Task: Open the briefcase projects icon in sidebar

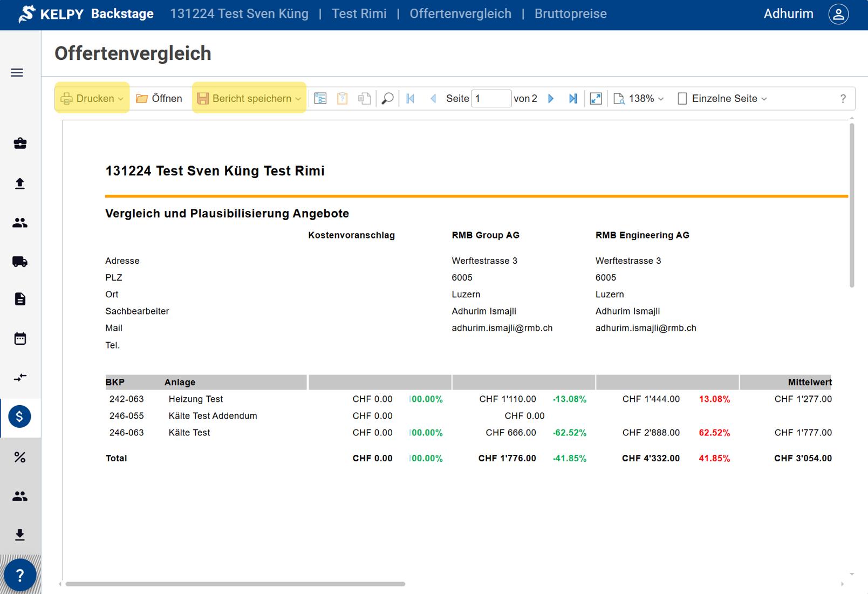Action: click(20, 143)
